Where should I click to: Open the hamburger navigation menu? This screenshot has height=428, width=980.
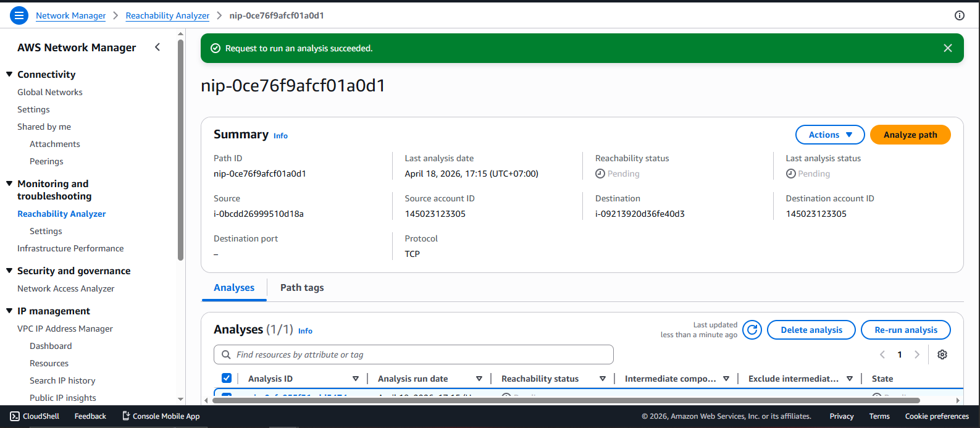point(19,15)
